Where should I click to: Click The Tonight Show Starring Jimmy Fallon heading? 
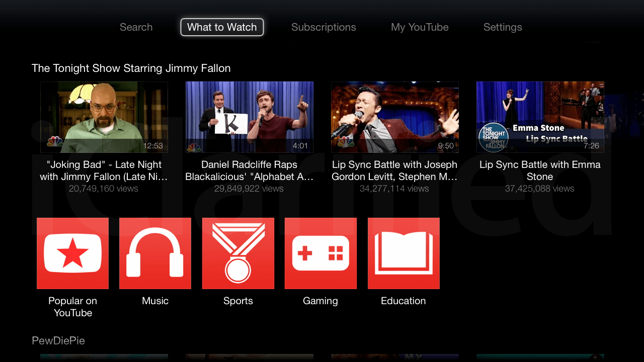pyautogui.click(x=131, y=68)
